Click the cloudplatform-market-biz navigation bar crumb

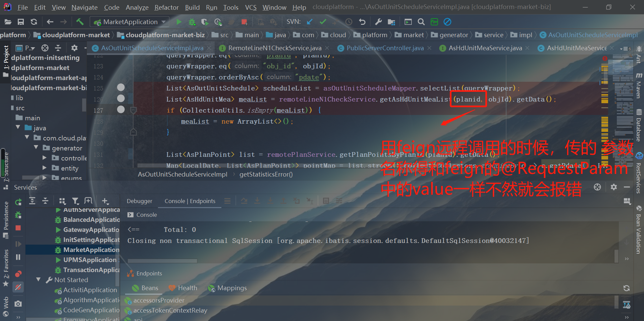click(161, 35)
